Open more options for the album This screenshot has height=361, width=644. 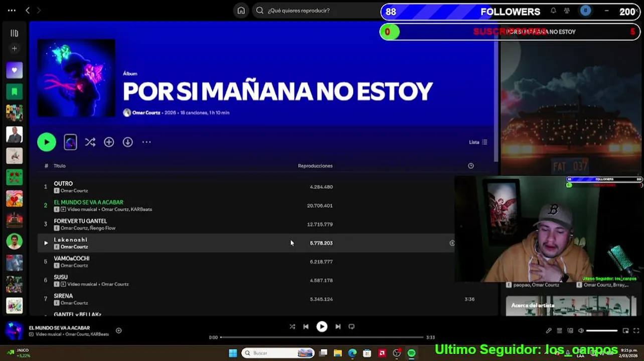coord(146,142)
